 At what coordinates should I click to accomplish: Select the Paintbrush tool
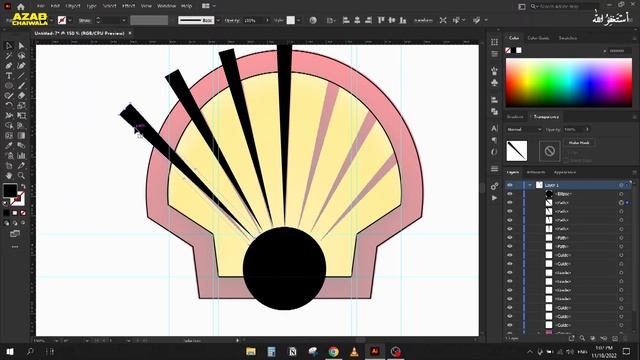point(21,86)
